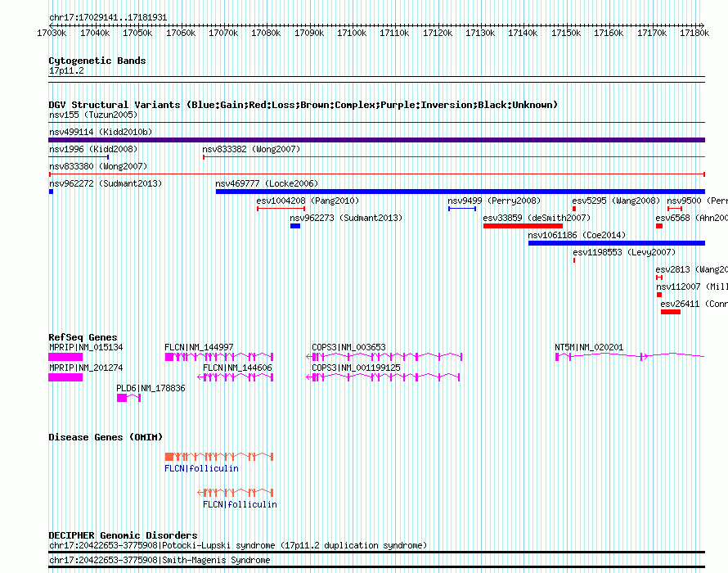Screen dimensions: 728x573
Task: Select the NT5M|NM_020201 gene
Action: [x=630, y=356]
